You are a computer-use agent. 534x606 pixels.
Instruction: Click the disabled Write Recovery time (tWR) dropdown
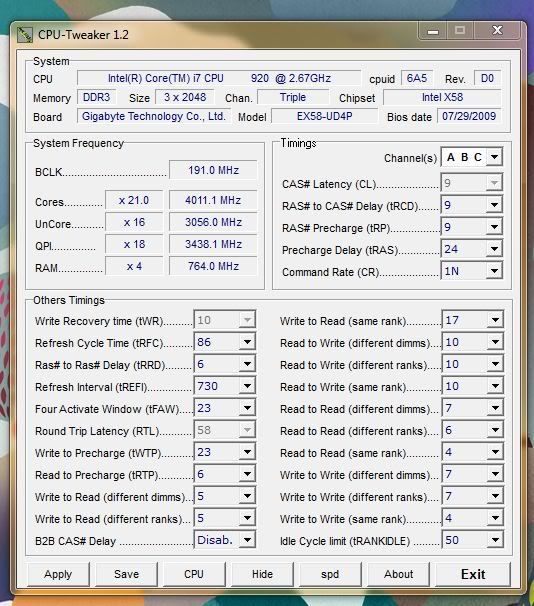tap(224, 320)
